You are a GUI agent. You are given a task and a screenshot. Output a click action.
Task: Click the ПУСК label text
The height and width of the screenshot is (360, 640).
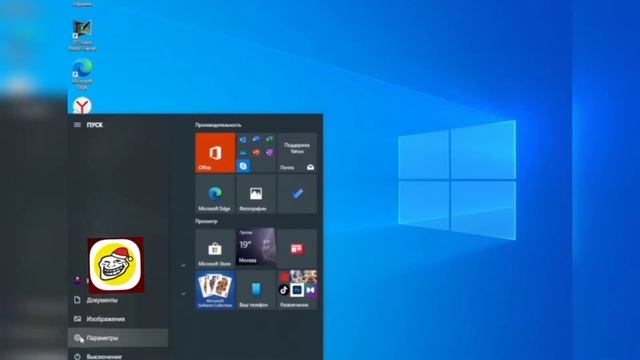pyautogui.click(x=95, y=125)
